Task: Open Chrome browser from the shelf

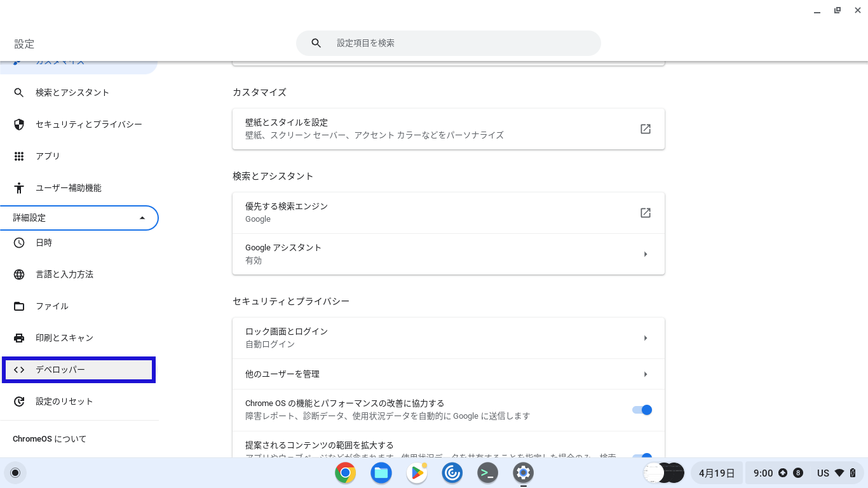Action: pyautogui.click(x=345, y=473)
